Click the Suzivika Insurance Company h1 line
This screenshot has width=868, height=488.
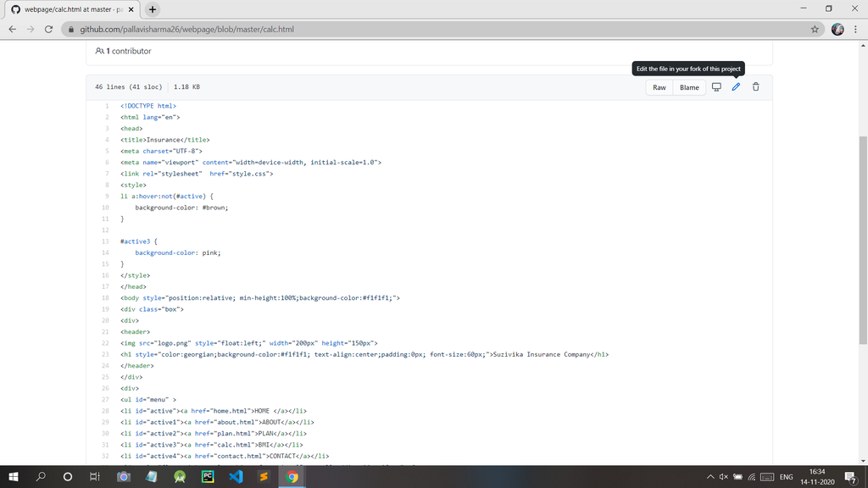pyautogui.click(x=364, y=354)
